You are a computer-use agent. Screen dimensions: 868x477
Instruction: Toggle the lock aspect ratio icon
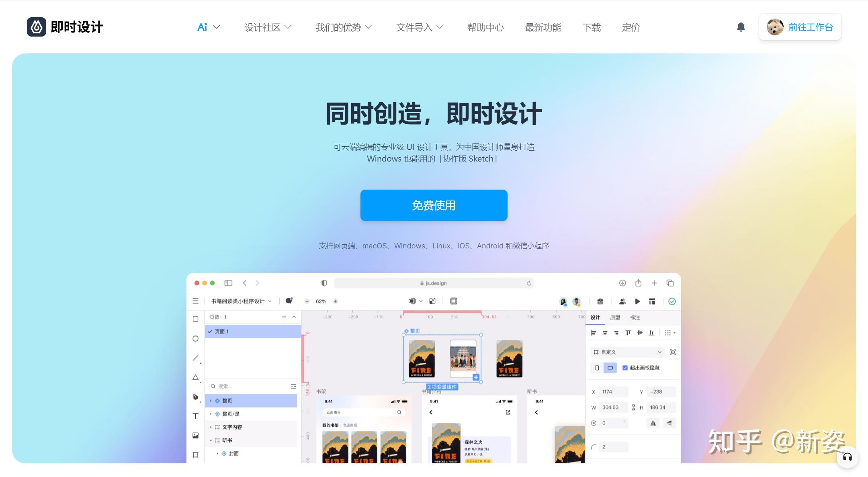(x=633, y=407)
